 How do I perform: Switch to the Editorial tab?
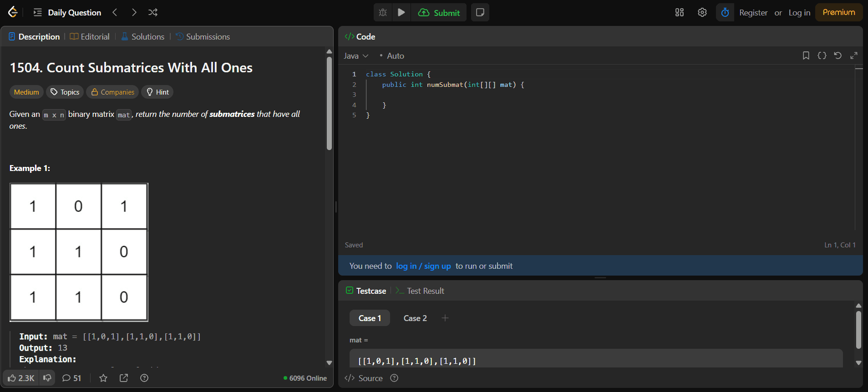pyautogui.click(x=90, y=36)
